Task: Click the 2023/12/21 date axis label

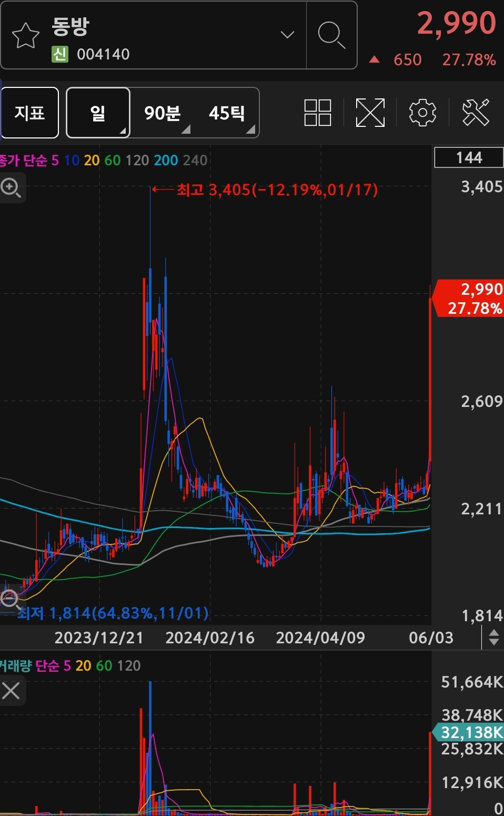Action: pos(99,638)
